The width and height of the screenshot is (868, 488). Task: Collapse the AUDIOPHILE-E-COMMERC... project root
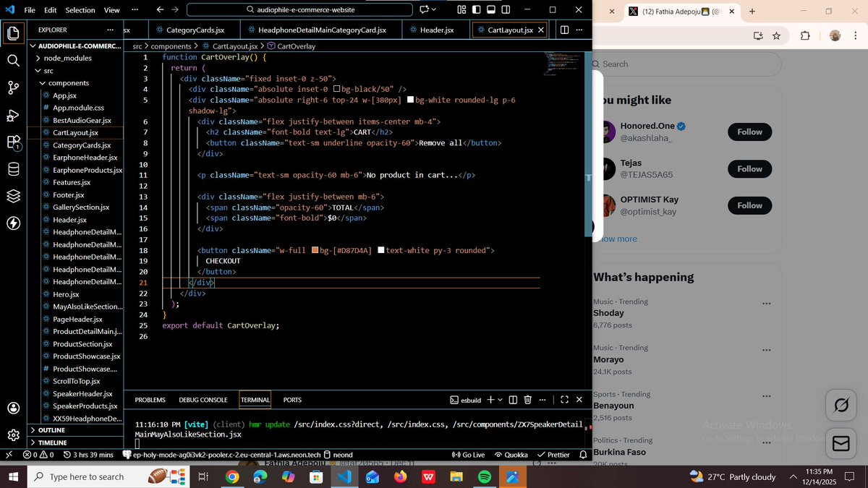pyautogui.click(x=75, y=46)
